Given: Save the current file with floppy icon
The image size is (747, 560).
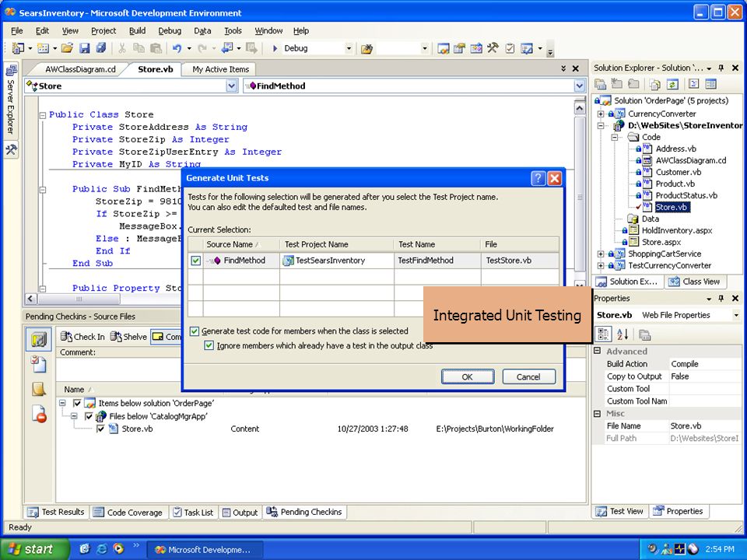Looking at the screenshot, I should [x=85, y=48].
